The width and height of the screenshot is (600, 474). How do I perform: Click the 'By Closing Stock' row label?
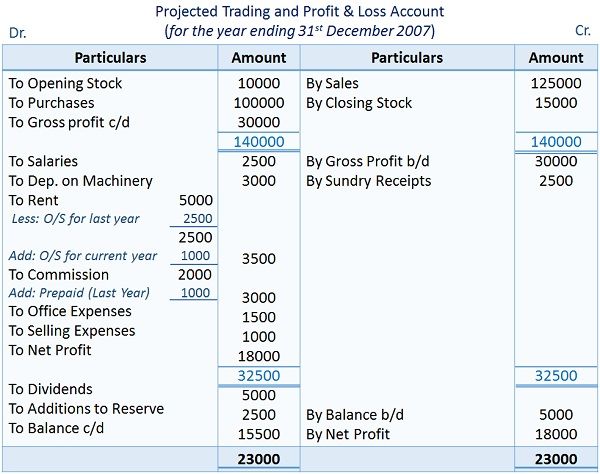(359, 103)
